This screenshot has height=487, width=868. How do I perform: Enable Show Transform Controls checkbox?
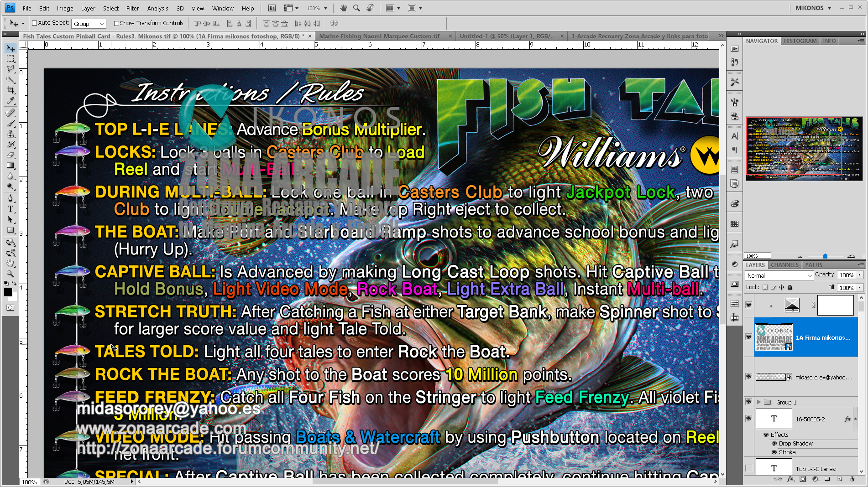pyautogui.click(x=116, y=23)
